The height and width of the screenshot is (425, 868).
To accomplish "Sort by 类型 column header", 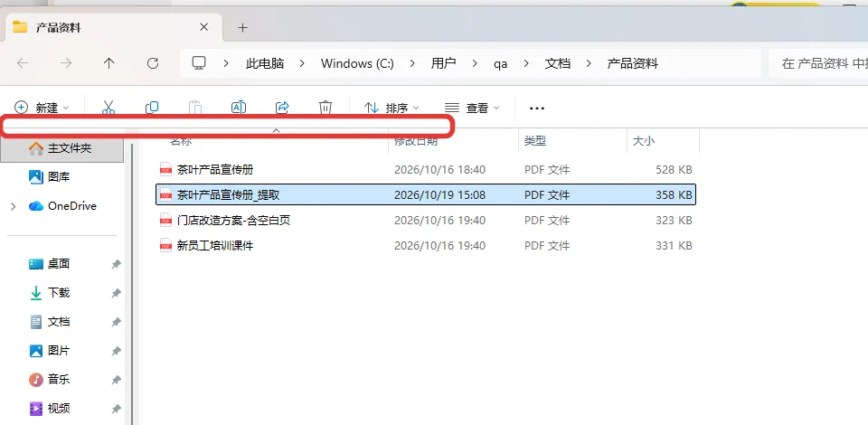I will pyautogui.click(x=535, y=141).
